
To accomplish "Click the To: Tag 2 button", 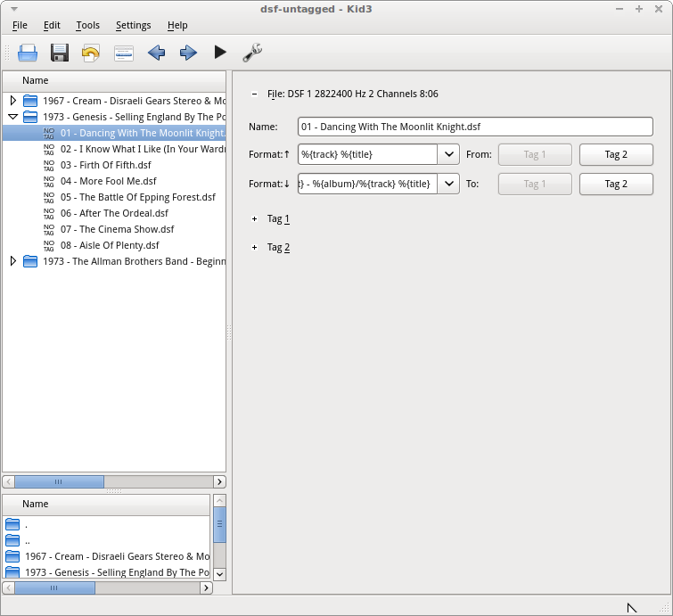I will 616,184.
